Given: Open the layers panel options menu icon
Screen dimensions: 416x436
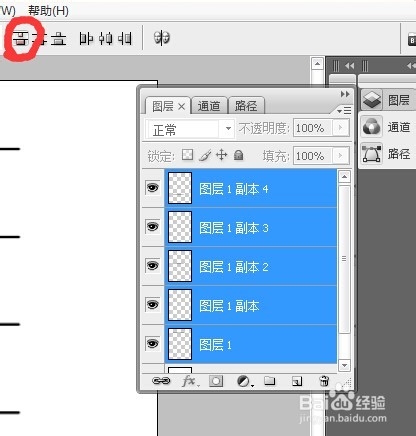Looking at the screenshot, I should 344,110.
